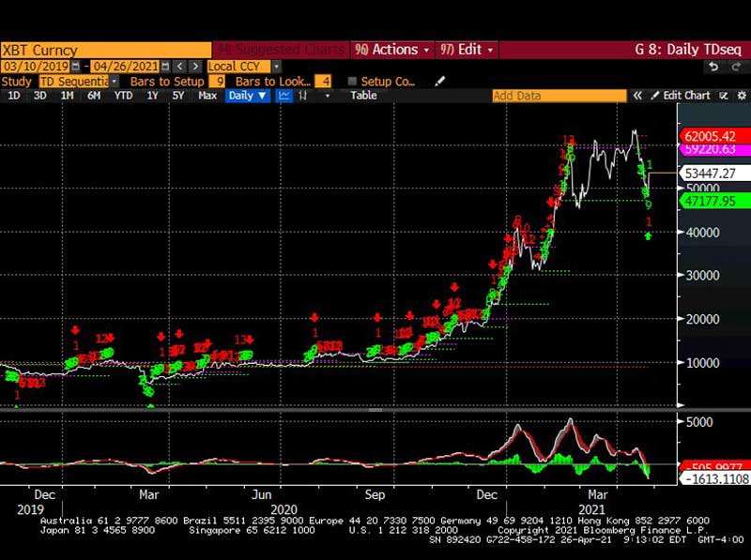The width and height of the screenshot is (751, 560).
Task: Switch to Table view
Action: coord(363,96)
